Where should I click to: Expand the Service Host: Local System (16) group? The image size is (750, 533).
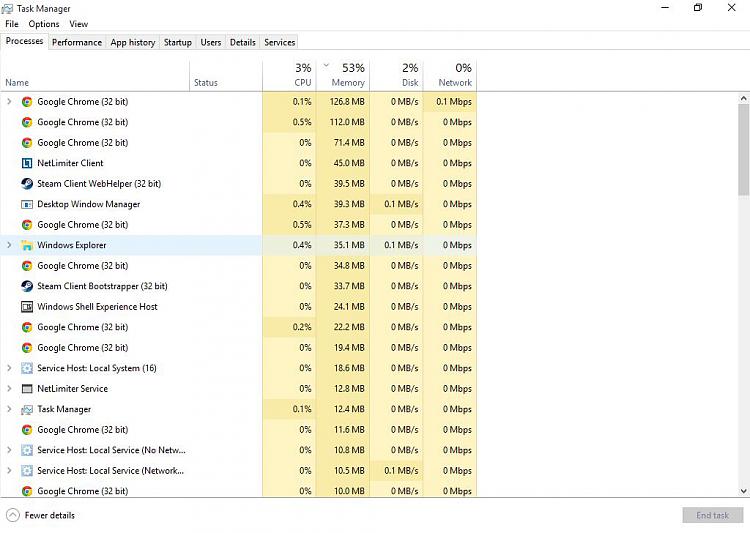(9, 368)
